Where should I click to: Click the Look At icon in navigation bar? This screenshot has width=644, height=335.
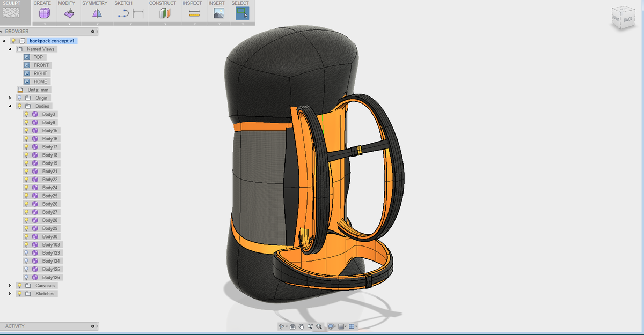[x=292, y=326]
